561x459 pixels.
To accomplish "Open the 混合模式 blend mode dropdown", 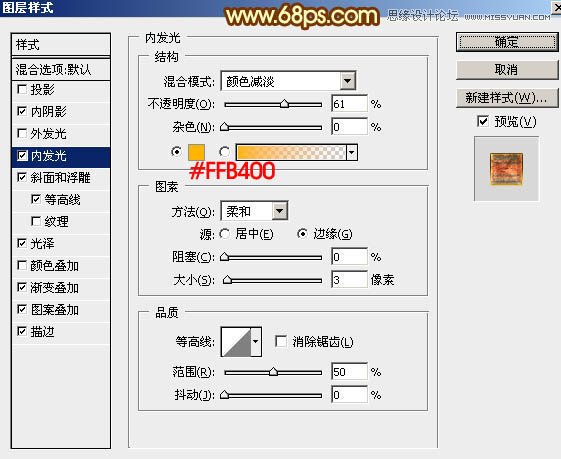I will tap(347, 81).
